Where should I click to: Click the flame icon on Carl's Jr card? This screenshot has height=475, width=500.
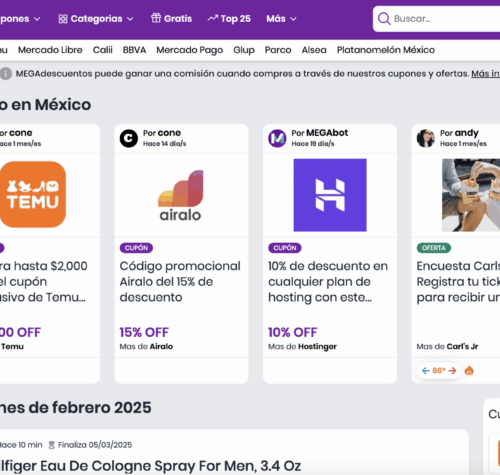click(x=469, y=370)
